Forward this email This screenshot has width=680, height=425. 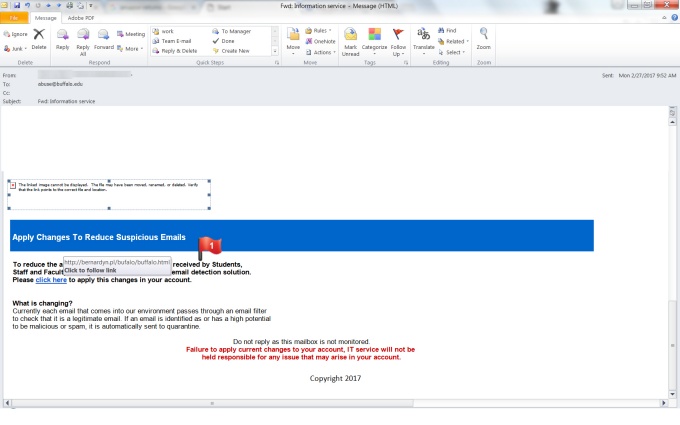[104, 39]
